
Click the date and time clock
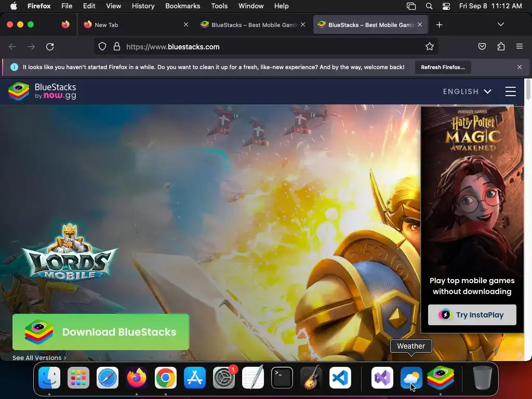point(490,6)
